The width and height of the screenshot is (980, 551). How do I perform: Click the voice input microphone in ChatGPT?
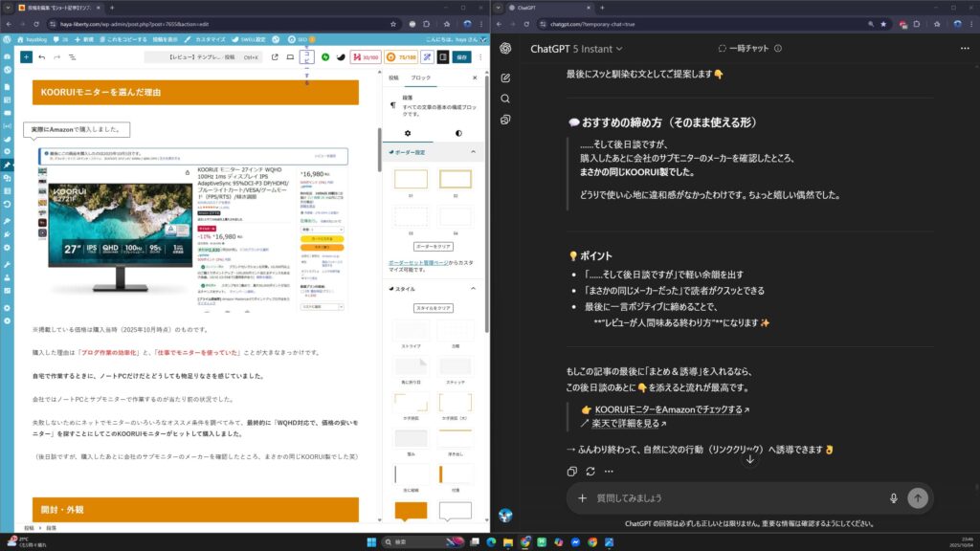coord(893,497)
